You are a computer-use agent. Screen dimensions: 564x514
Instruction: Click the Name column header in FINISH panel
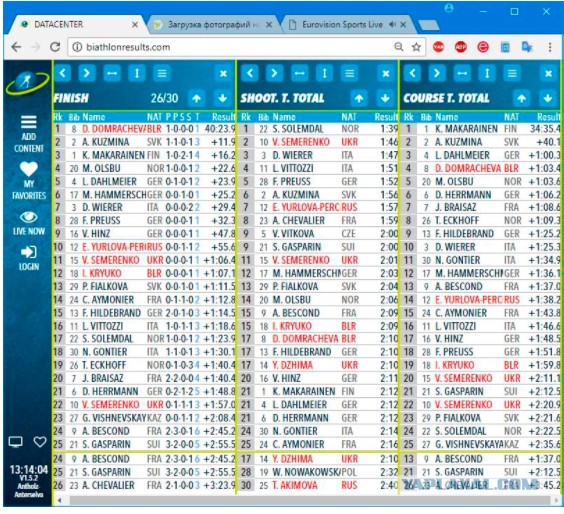click(94, 117)
